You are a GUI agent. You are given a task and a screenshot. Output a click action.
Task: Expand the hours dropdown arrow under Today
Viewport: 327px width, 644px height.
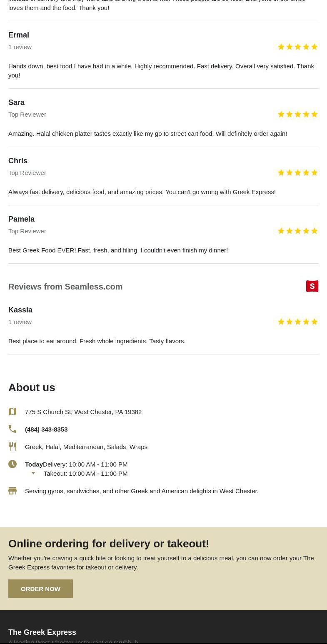click(33, 474)
